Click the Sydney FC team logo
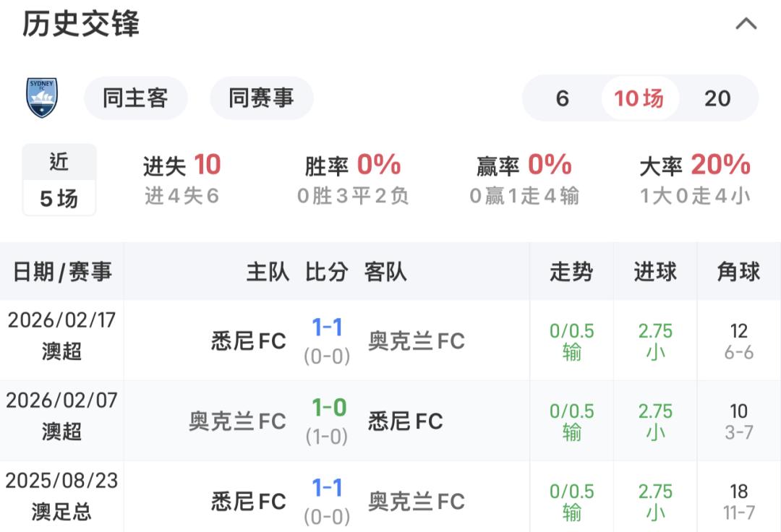 pyautogui.click(x=42, y=98)
